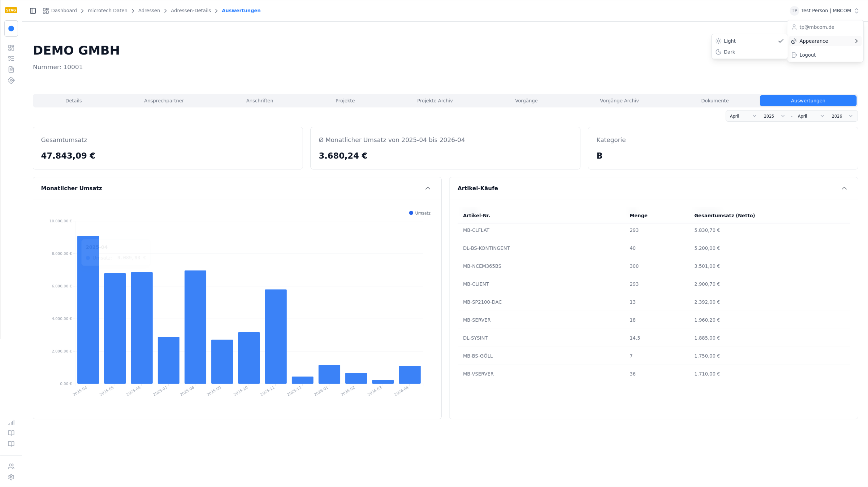The image size is (868, 487).
Task: Switch to the Ansprechpartner tab
Action: pyautogui.click(x=164, y=101)
